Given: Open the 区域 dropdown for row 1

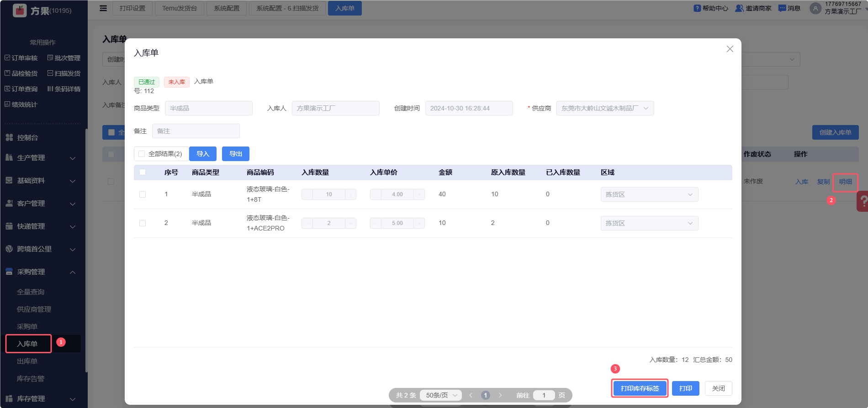Looking at the screenshot, I should coord(649,194).
